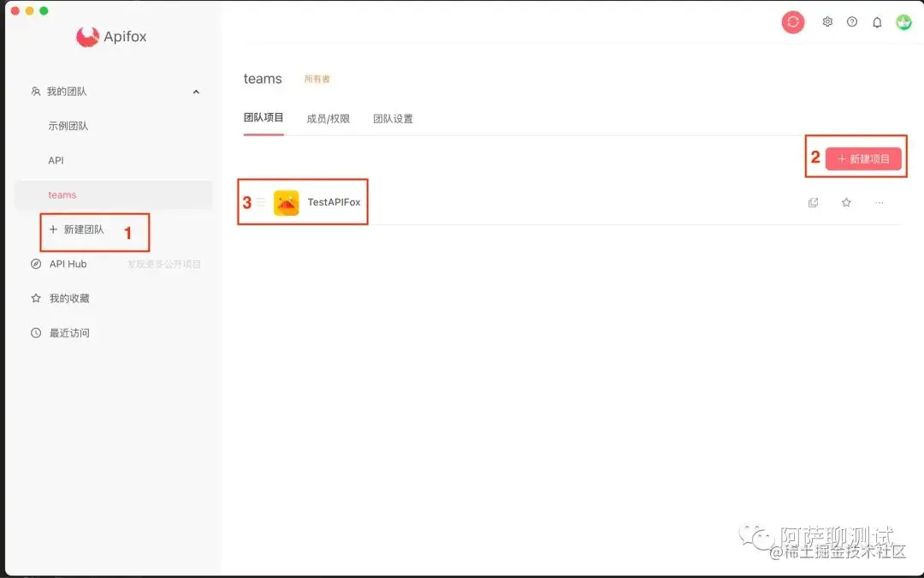Viewport: 924px width, 578px height.
Task: Toggle the 所有者 filter badge next to teams
Action: (x=317, y=78)
